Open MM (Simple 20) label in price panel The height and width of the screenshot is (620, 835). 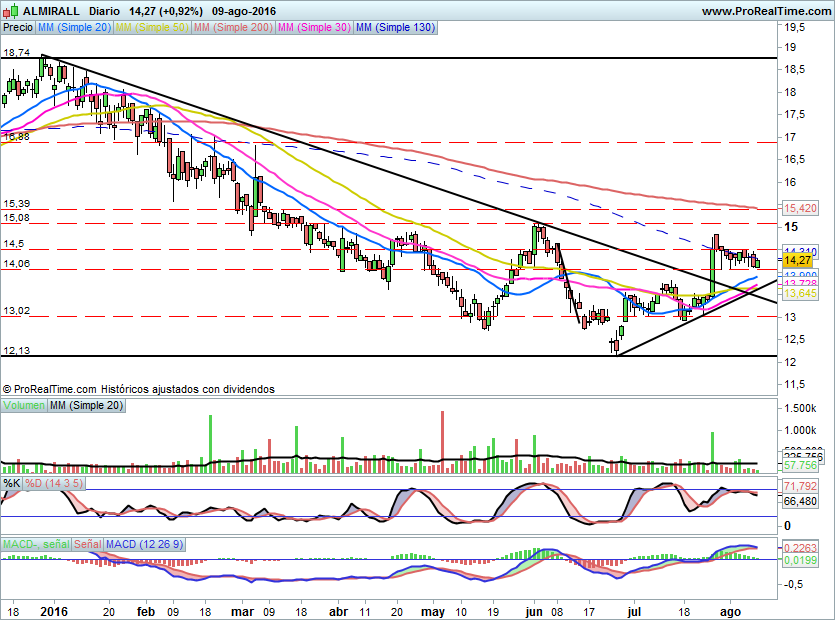[74, 27]
